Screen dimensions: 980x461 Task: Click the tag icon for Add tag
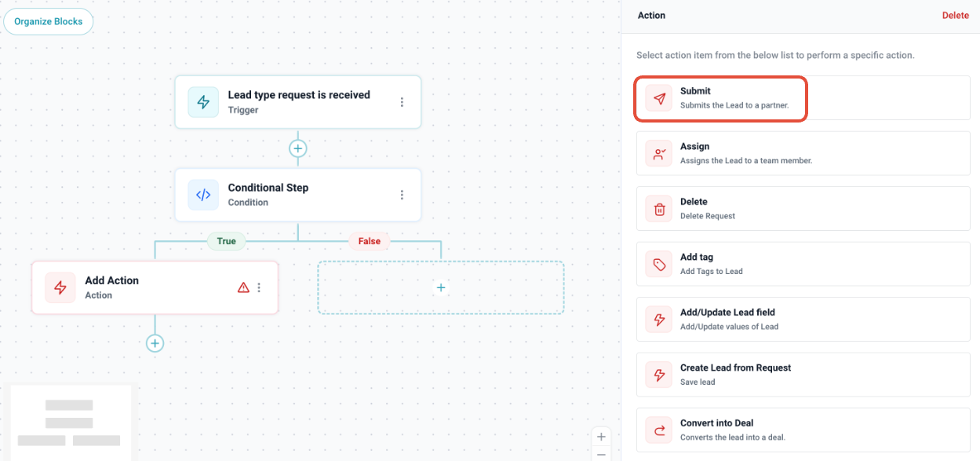pyautogui.click(x=659, y=264)
